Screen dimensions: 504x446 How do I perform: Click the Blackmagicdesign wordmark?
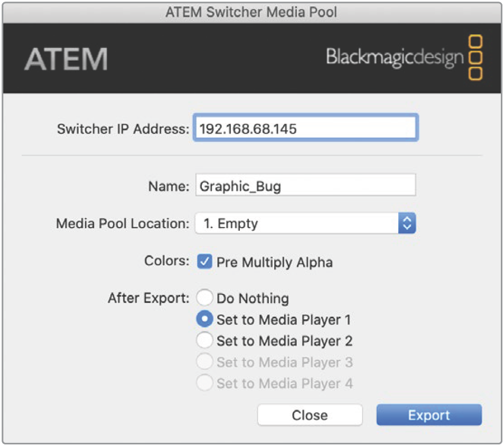coord(395,58)
